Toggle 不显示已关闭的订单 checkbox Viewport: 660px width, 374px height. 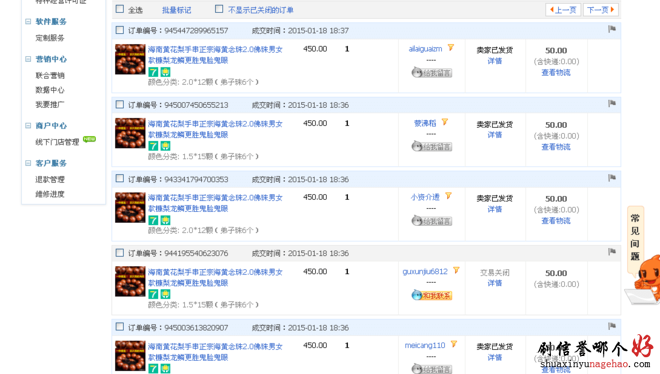(x=219, y=9)
